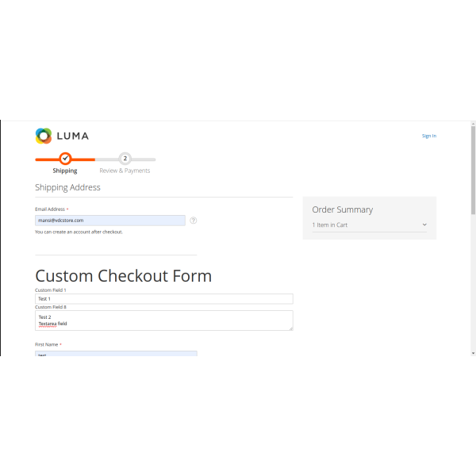Click the First Name input field

(116, 354)
